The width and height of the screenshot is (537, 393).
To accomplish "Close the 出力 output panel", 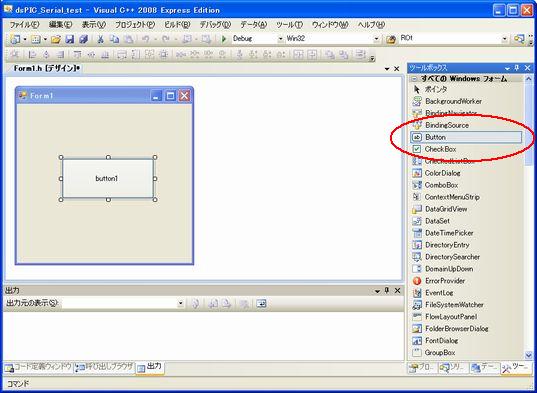I will 397,291.
